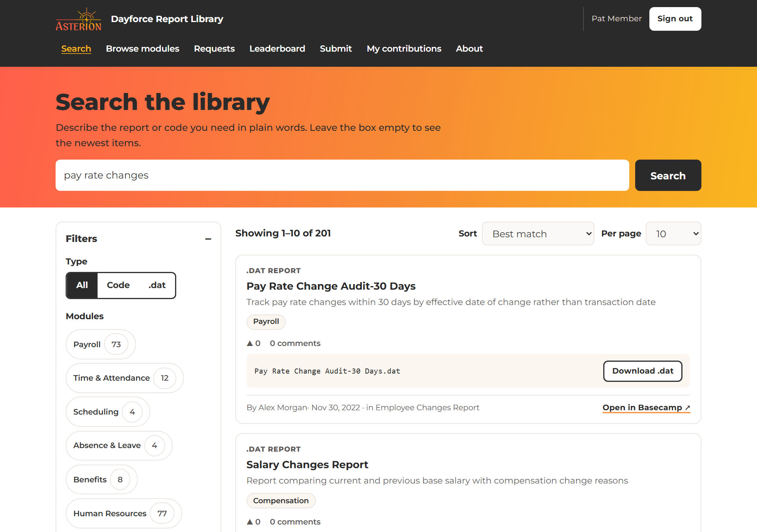Upvote the Salary Changes Report
This screenshot has height=532, width=757.
[254, 522]
